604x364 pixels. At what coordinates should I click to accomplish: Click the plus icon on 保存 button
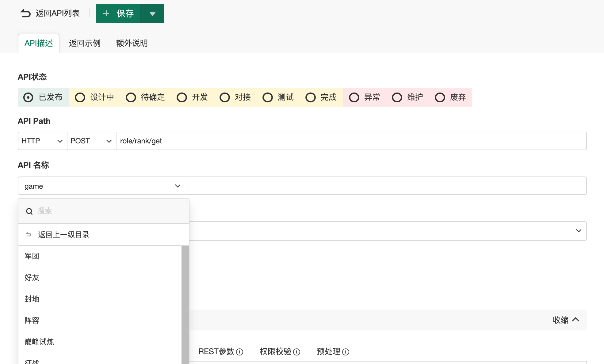pos(106,13)
